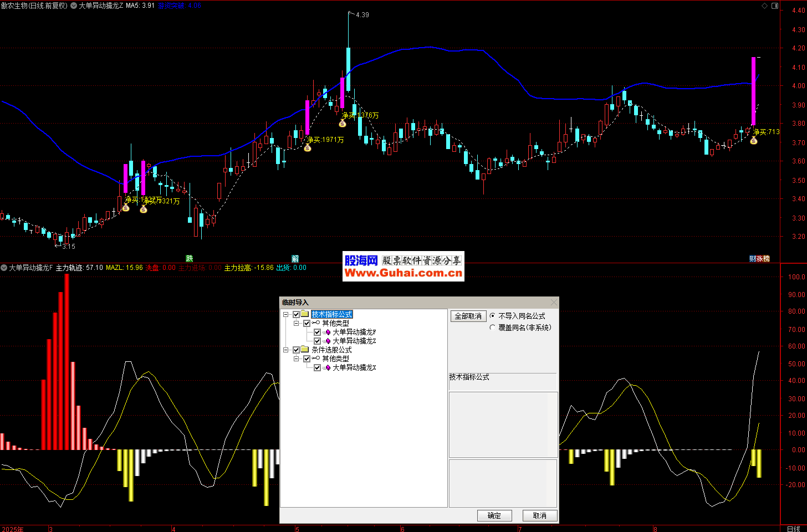Toggle the side panel icon at chart top-right

tap(775, 6)
